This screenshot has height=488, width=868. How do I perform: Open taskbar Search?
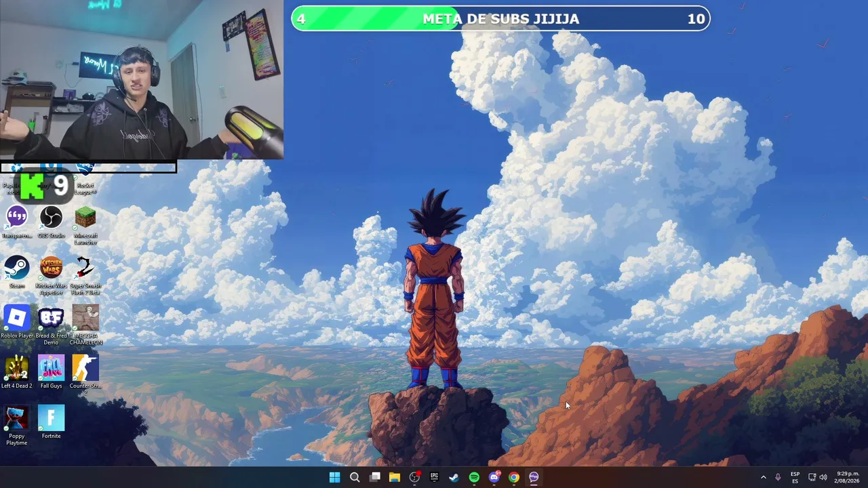tap(355, 477)
